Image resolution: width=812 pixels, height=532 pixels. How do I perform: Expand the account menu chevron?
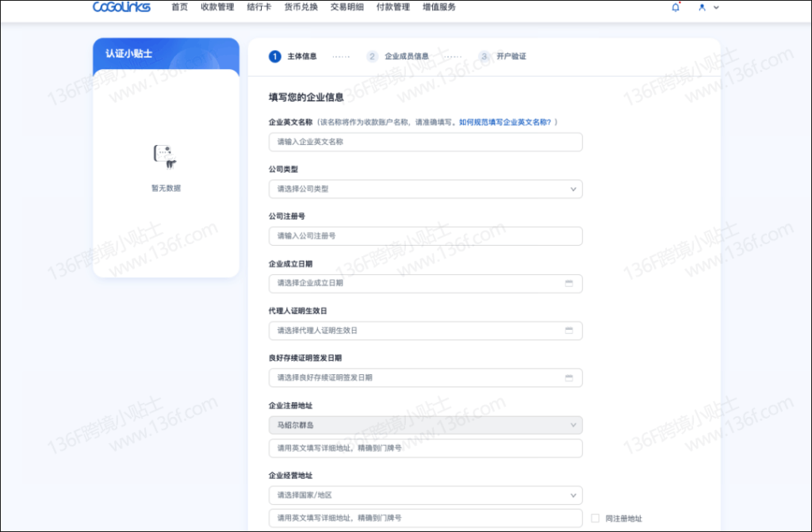click(716, 7)
